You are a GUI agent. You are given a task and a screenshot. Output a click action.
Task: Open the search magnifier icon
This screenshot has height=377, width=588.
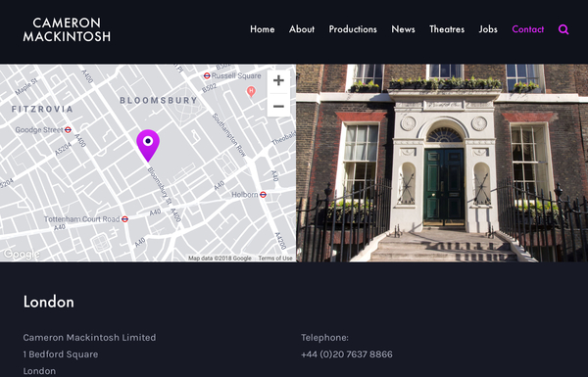[x=563, y=29]
